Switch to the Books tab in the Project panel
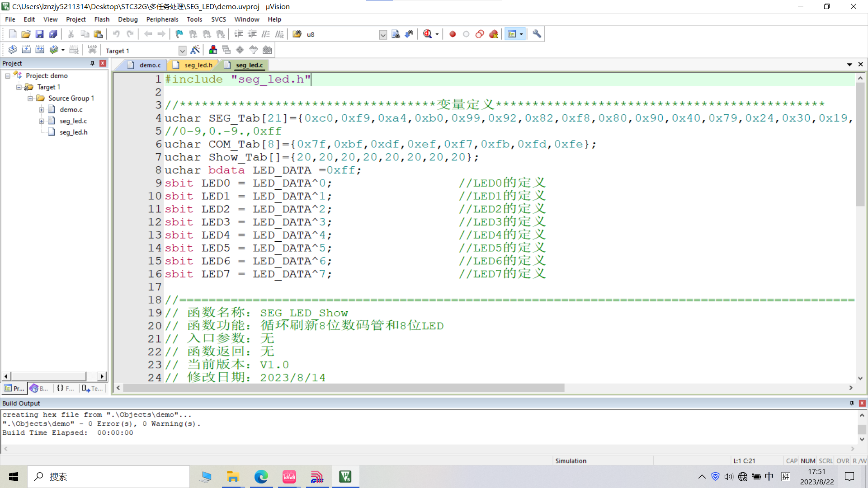Image resolution: width=868 pixels, height=488 pixels. [39, 388]
